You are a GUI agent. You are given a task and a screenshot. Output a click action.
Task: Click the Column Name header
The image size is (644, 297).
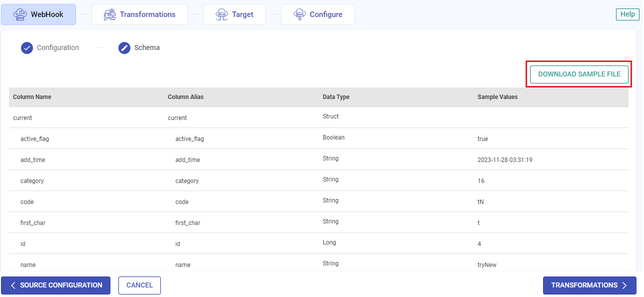click(32, 96)
